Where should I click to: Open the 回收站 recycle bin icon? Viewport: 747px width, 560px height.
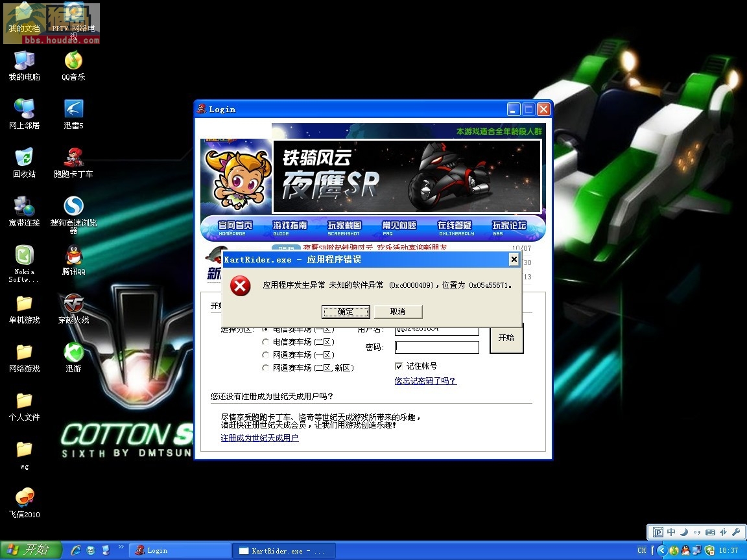[24, 163]
